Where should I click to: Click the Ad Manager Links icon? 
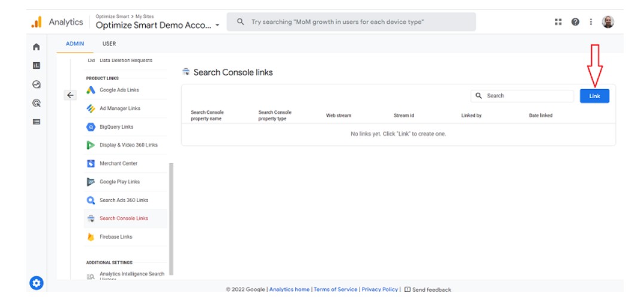[91, 108]
